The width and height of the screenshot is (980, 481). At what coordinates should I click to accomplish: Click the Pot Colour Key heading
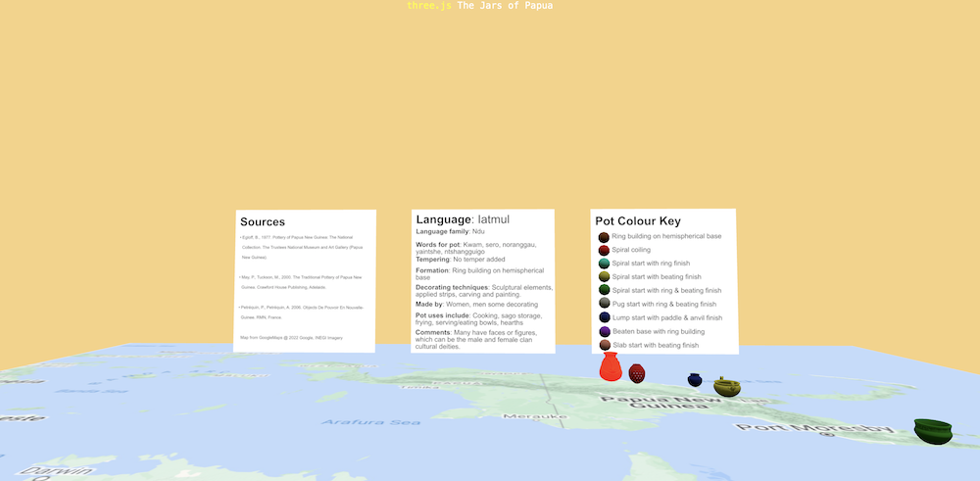tap(638, 221)
